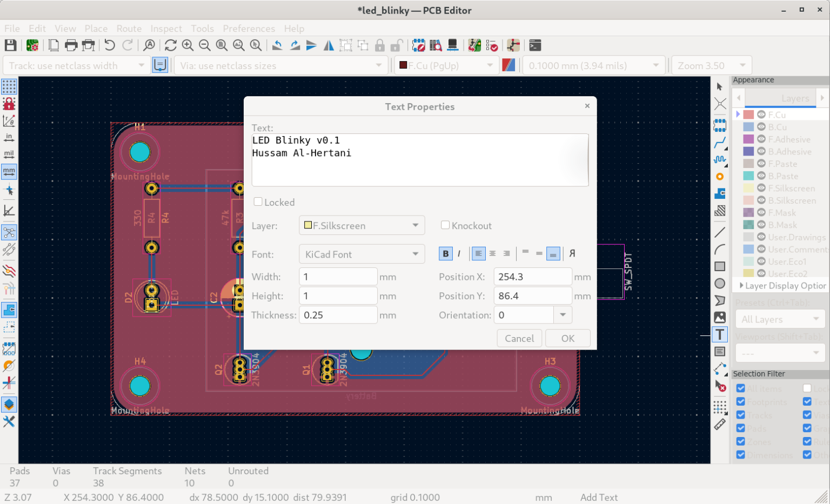830x504 pixels.
Task: Open the Font selector showing KiCad Font
Action: (x=362, y=254)
